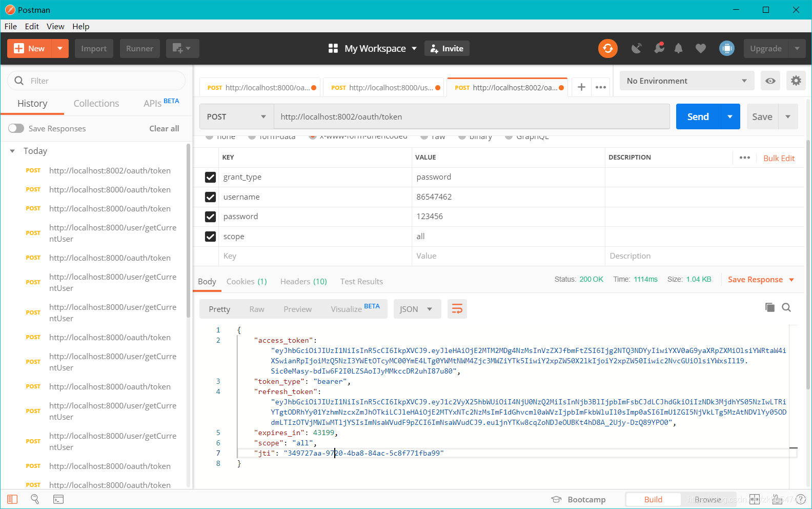
Task: Switch to the Collections tab
Action: pos(96,103)
